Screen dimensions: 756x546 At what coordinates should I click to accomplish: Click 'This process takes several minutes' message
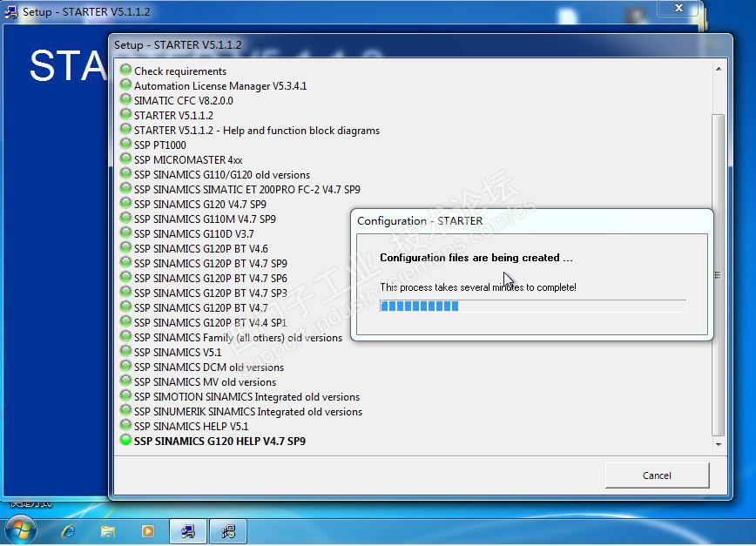point(478,287)
